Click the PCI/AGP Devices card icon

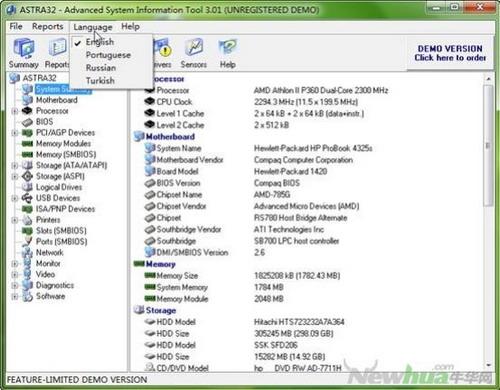point(27,133)
